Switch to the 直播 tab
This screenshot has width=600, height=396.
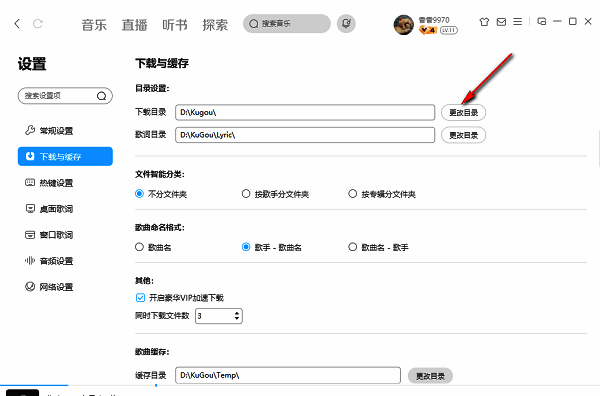[x=134, y=25]
